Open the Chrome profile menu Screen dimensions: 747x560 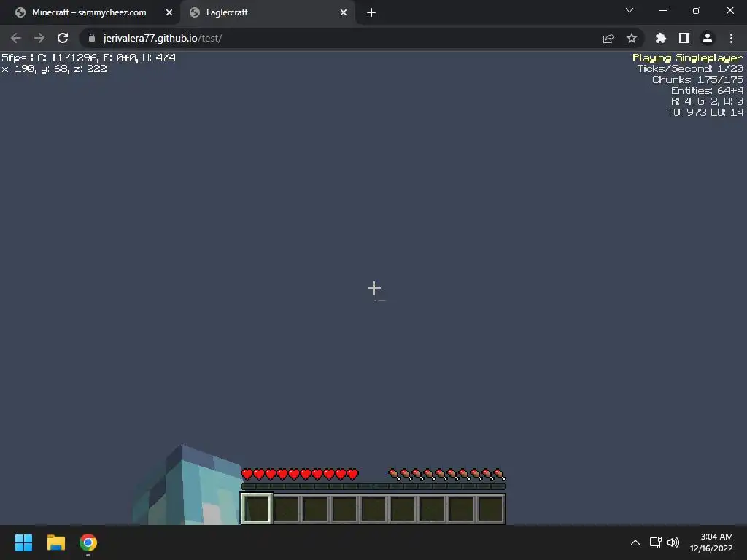click(708, 38)
